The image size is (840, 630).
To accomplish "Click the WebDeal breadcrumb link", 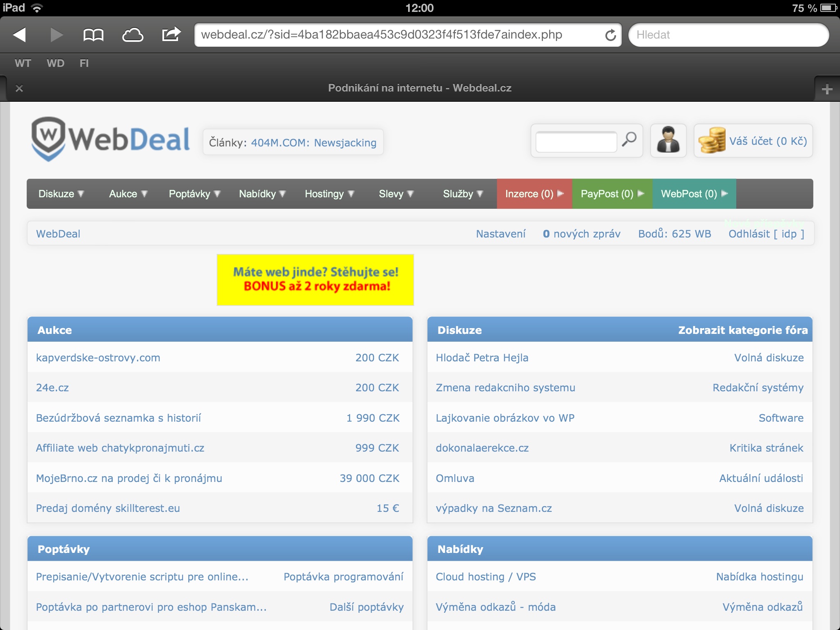I will point(58,234).
